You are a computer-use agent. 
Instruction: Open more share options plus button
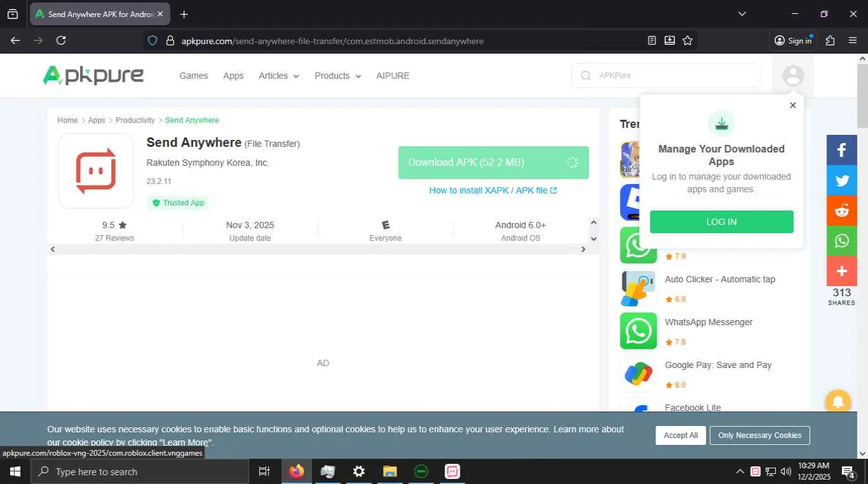click(x=842, y=271)
